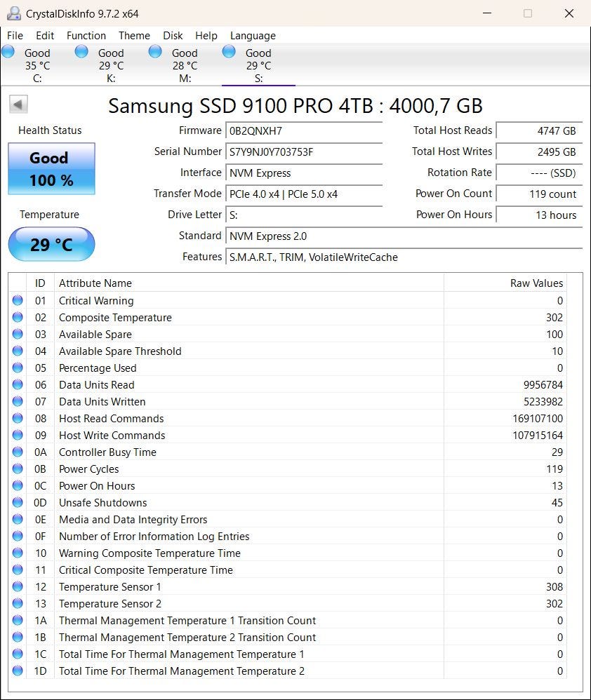
Task: Click the status orb for drive M:
Action: point(155,52)
